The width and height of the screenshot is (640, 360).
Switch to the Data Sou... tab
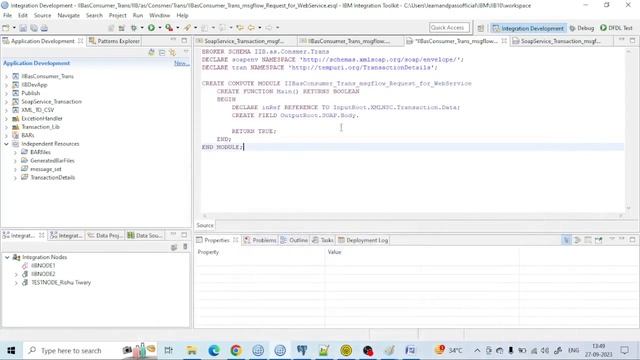pyautogui.click(x=145, y=235)
